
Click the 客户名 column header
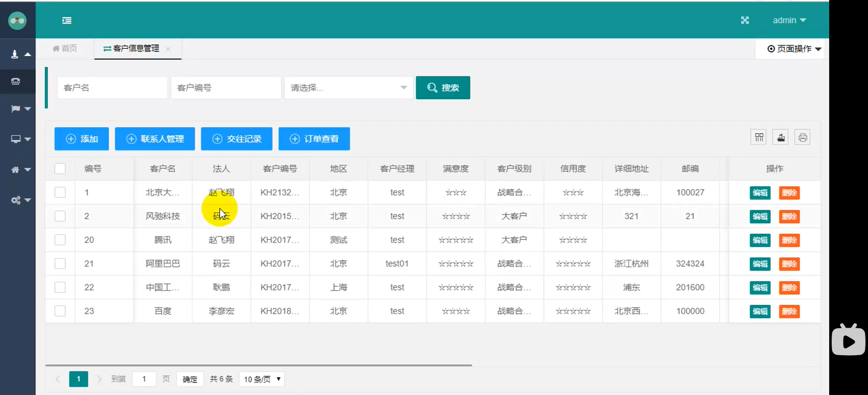coord(163,169)
